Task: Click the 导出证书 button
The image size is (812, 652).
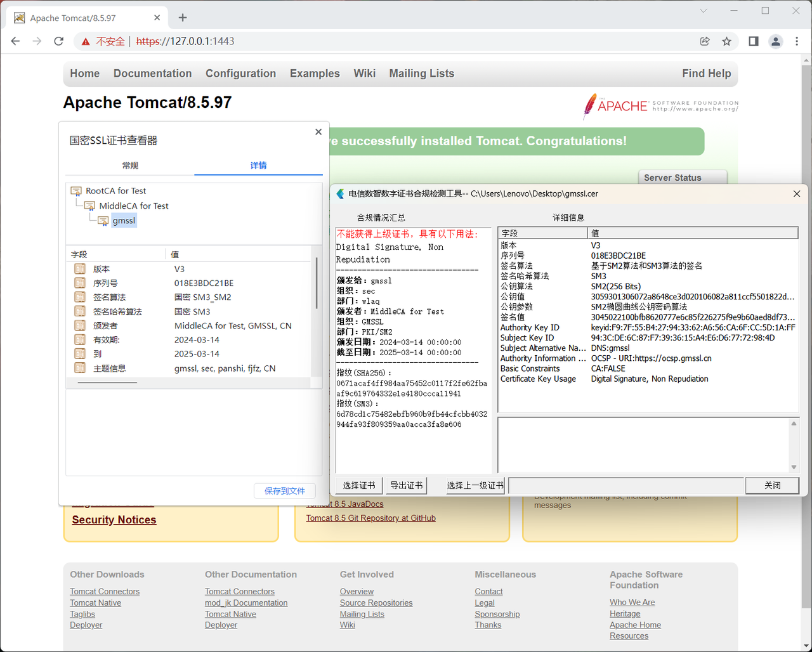Action: point(407,486)
